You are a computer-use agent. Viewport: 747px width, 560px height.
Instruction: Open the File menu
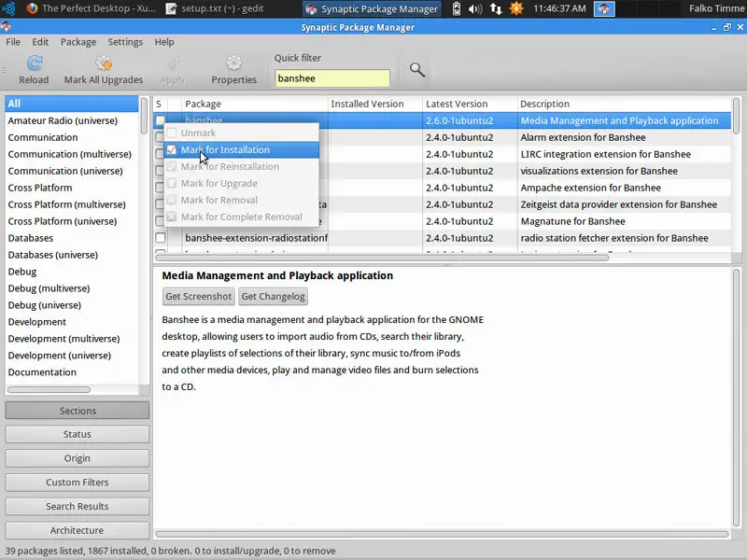pyautogui.click(x=13, y=42)
